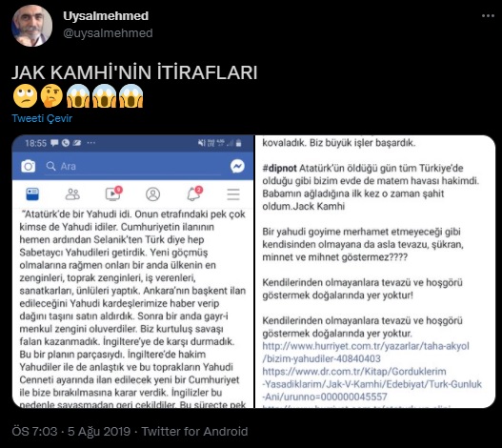Open the hurriyet.com.tr taha-akyol link
The width and height of the screenshot is (502, 448).
(366, 352)
